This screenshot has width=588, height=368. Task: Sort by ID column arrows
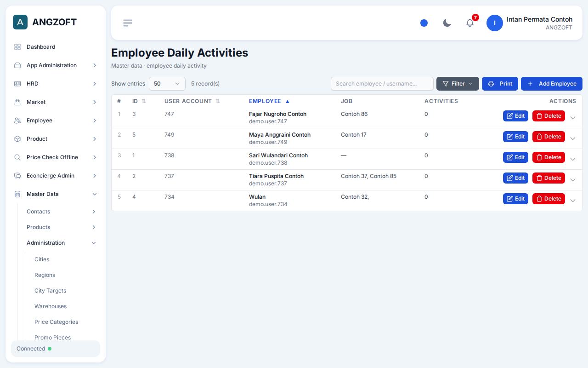tap(144, 101)
